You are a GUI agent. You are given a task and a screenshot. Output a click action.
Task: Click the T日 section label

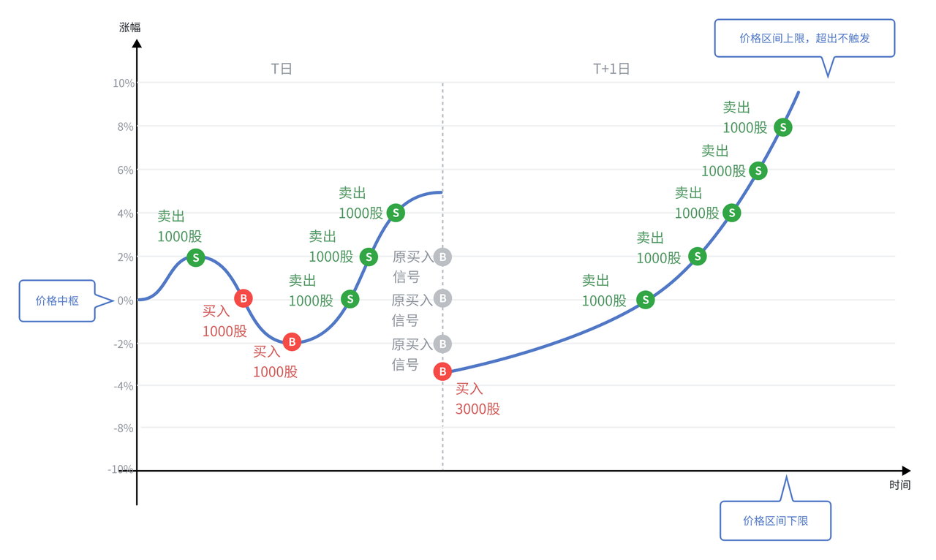[x=282, y=69]
